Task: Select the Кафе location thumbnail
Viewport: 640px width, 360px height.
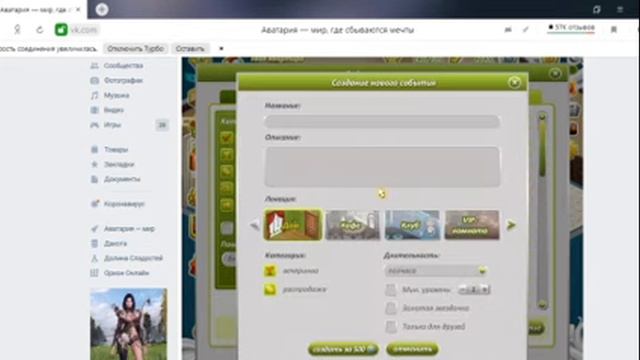Action: click(353, 225)
